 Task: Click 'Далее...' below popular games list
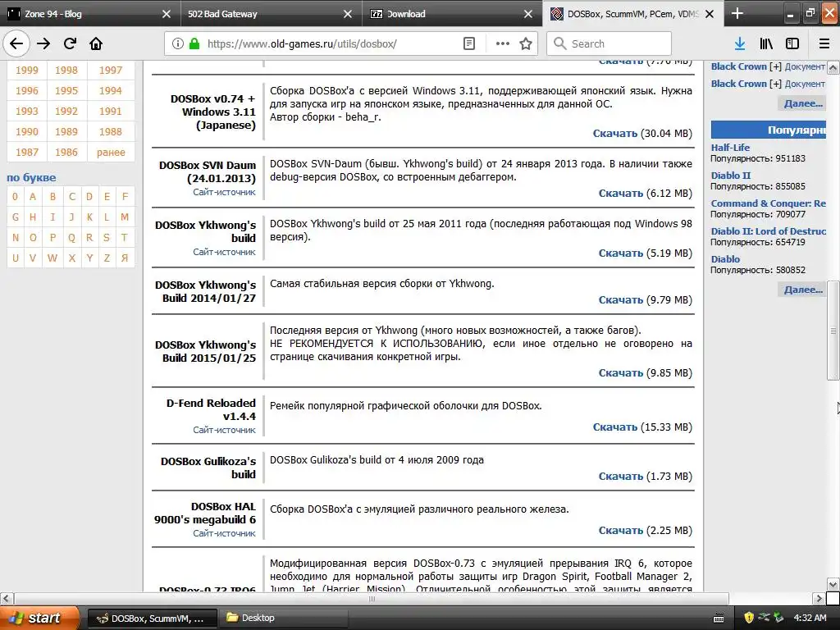[x=802, y=290]
